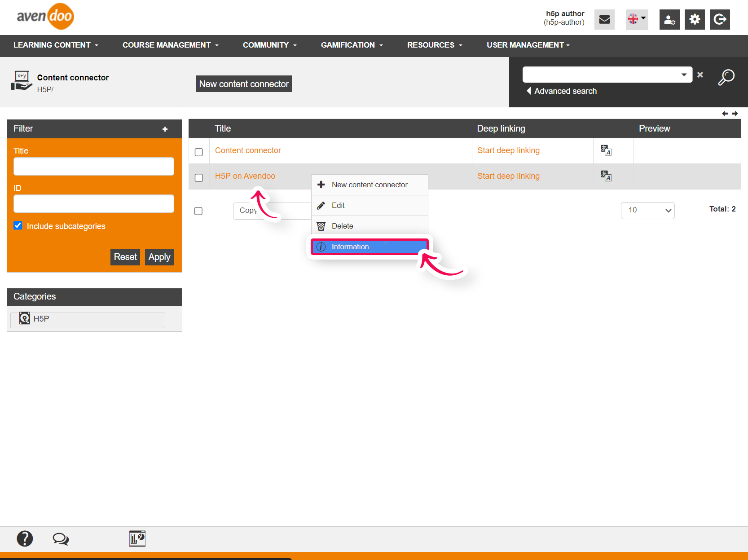
Task: Expand Advanced search
Action: coord(562,91)
